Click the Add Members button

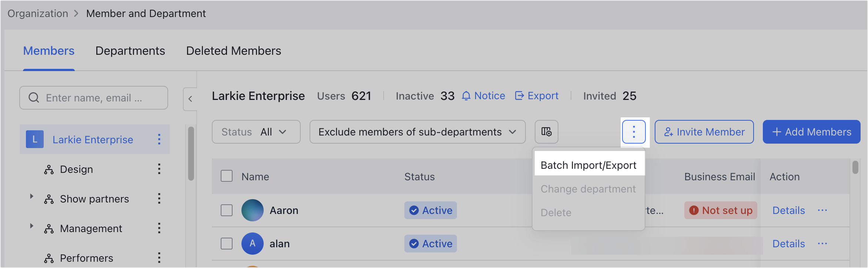coord(811,132)
